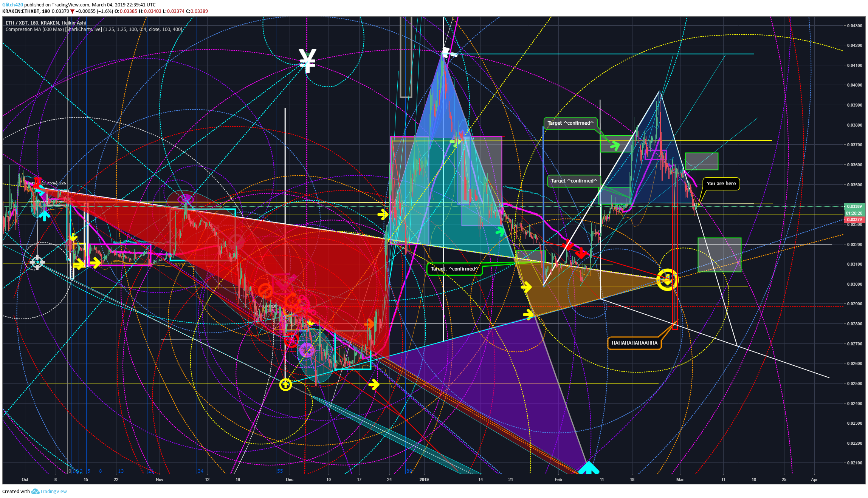
Task: Select the publish timestamp 'March 04, 2019 22:39:41 UTC'
Action: 124,5
